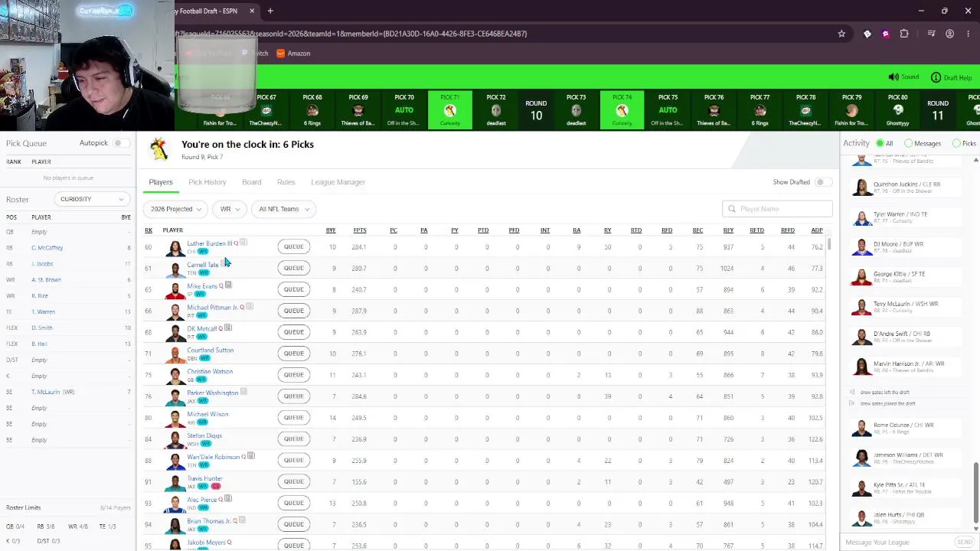Open Christian Watson's player profile link
Viewport: 980px width, 551px height.
coord(210,371)
